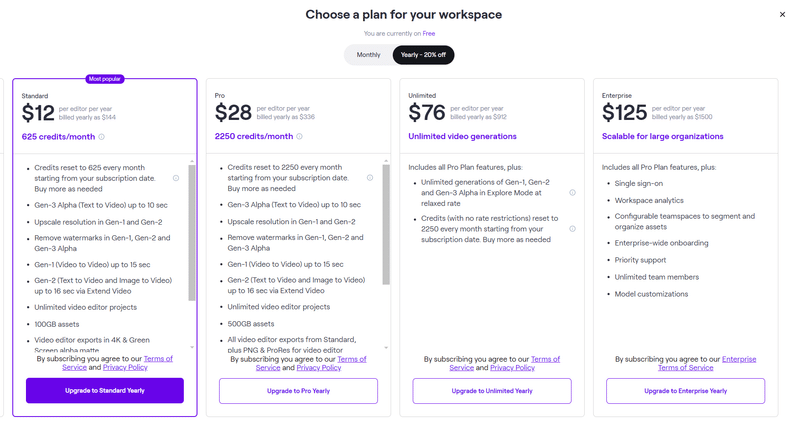
Task: Select Yearly - 20% off billing
Action: (423, 55)
